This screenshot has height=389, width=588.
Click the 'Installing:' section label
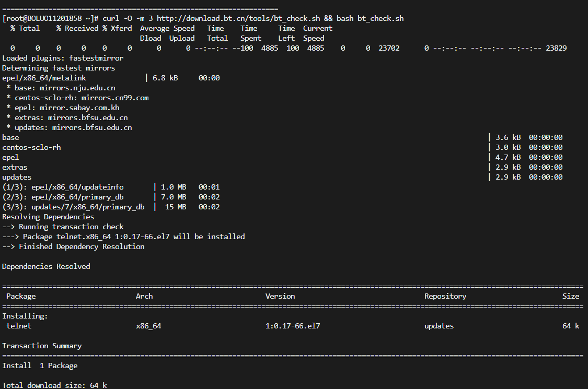tap(25, 316)
